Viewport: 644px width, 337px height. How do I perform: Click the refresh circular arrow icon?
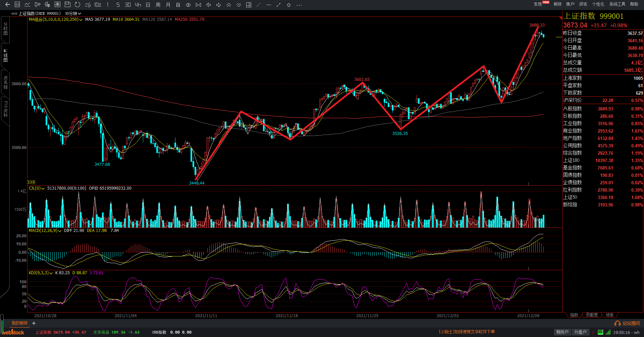click(77, 5)
